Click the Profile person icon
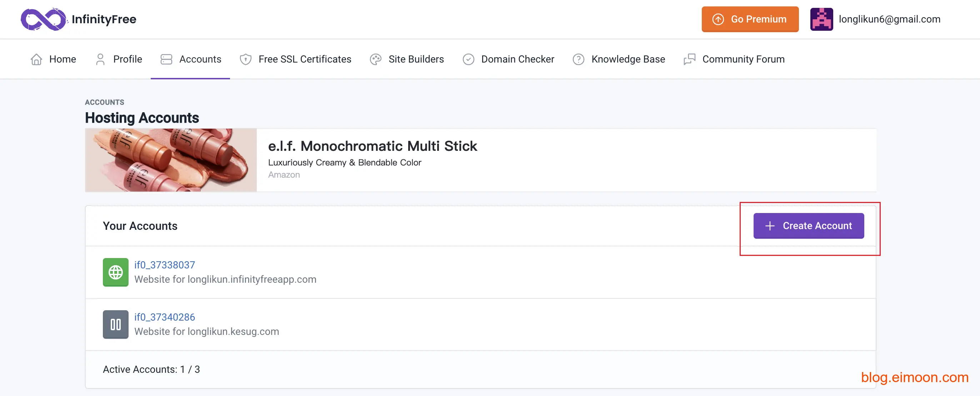 pos(100,59)
